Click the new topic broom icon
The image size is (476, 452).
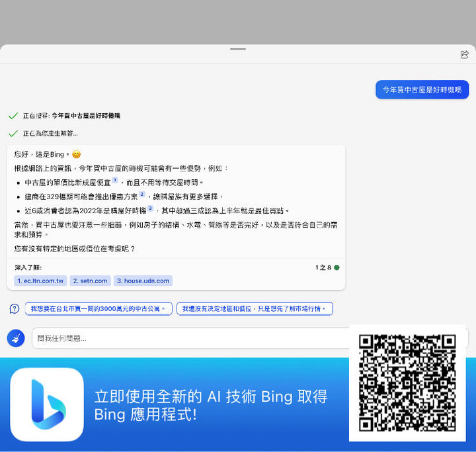16,338
